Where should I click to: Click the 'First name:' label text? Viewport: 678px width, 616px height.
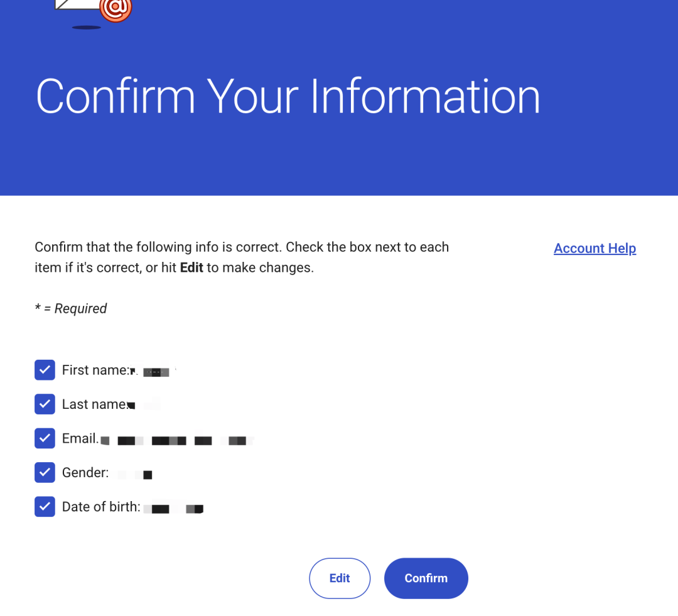(95, 370)
